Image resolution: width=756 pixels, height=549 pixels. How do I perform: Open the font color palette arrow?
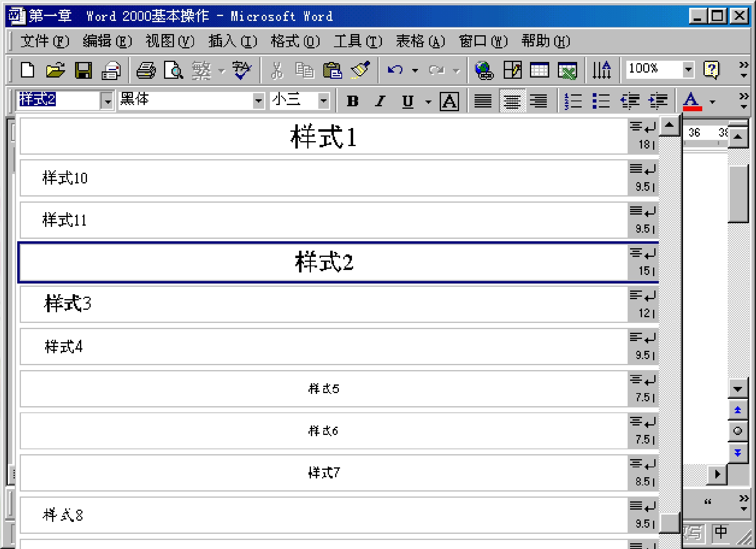[713, 101]
